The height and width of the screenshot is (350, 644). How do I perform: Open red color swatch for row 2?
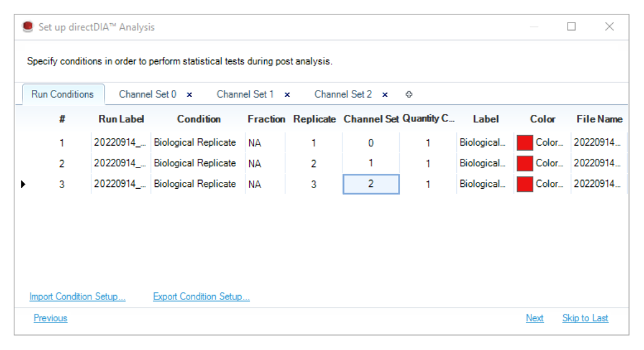pos(525,163)
